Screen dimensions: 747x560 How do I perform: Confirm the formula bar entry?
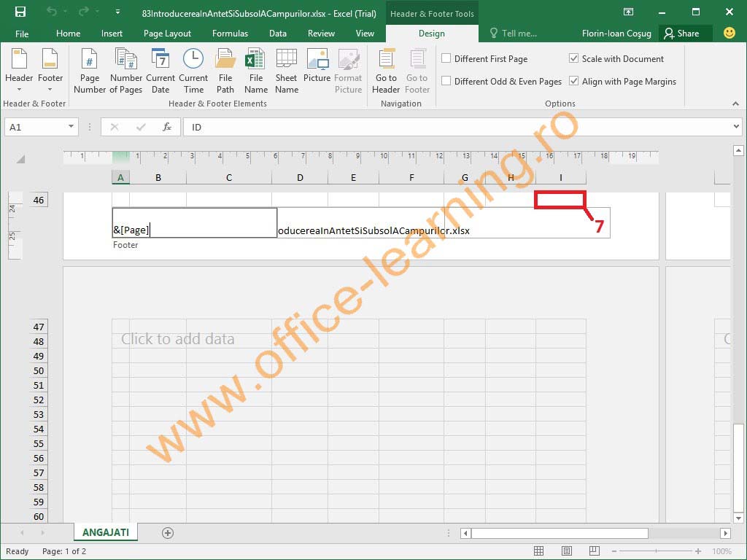(x=141, y=127)
